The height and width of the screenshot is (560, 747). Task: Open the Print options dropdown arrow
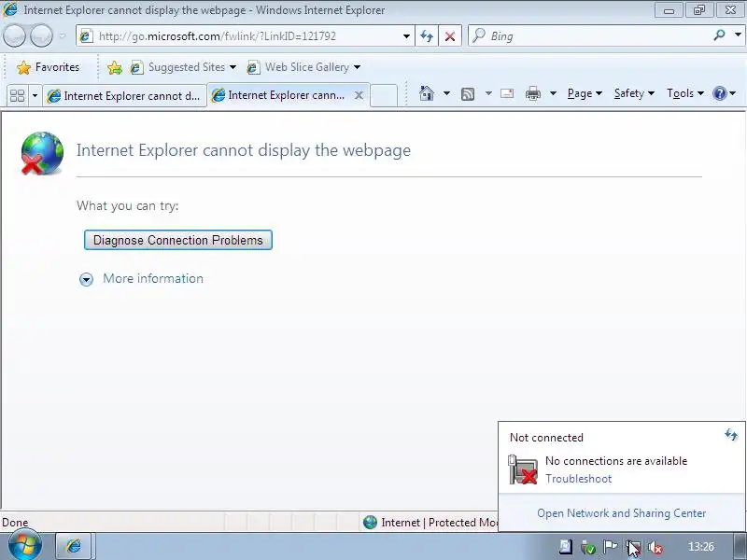553,93
